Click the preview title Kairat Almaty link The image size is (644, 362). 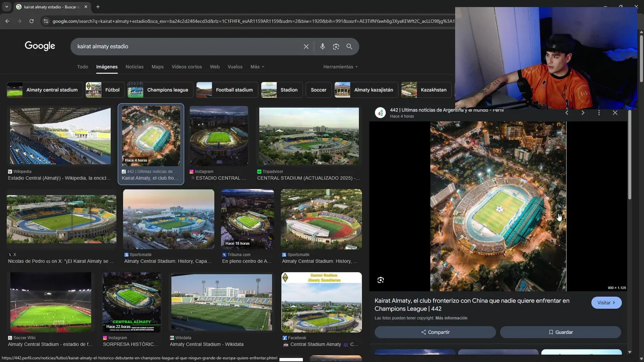pyautogui.click(x=472, y=305)
